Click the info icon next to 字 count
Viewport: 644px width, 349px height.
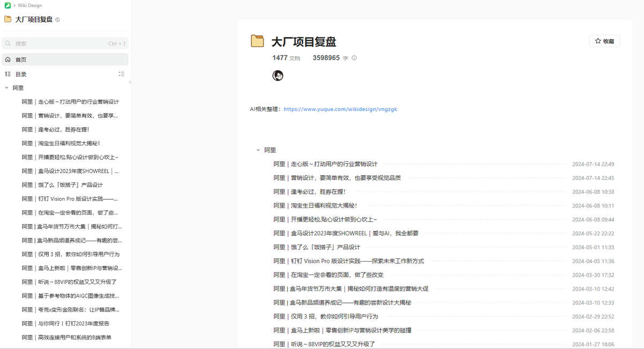point(354,58)
